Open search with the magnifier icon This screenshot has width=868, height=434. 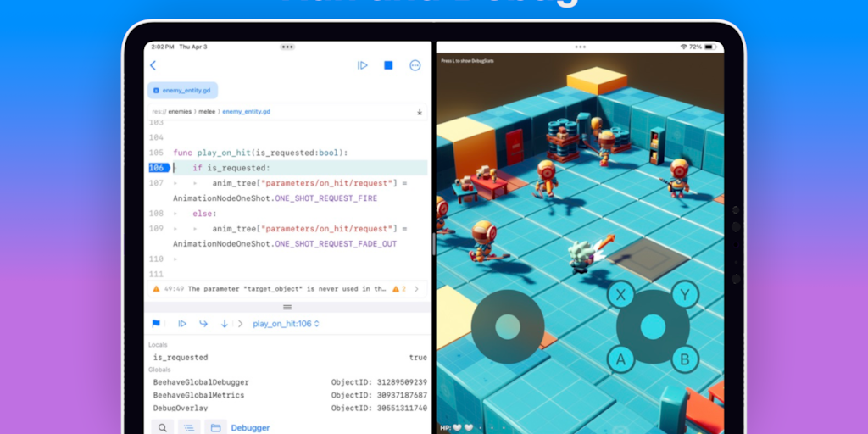162,427
